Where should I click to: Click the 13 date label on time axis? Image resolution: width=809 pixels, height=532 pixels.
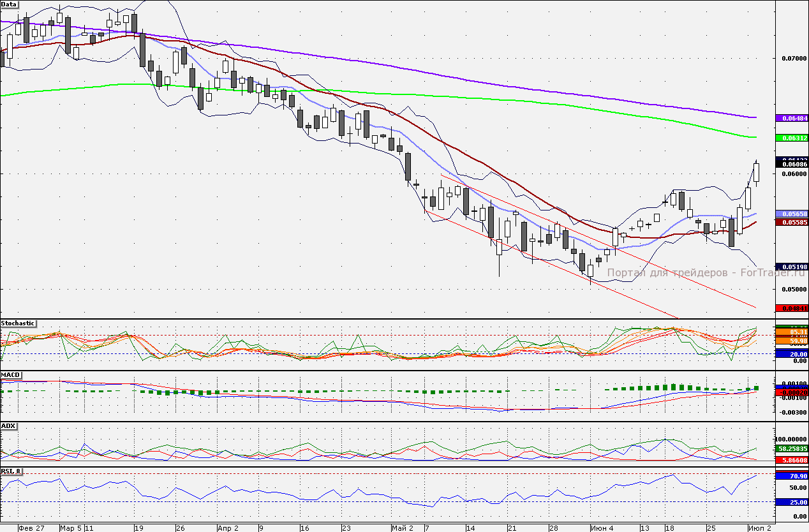(645, 528)
